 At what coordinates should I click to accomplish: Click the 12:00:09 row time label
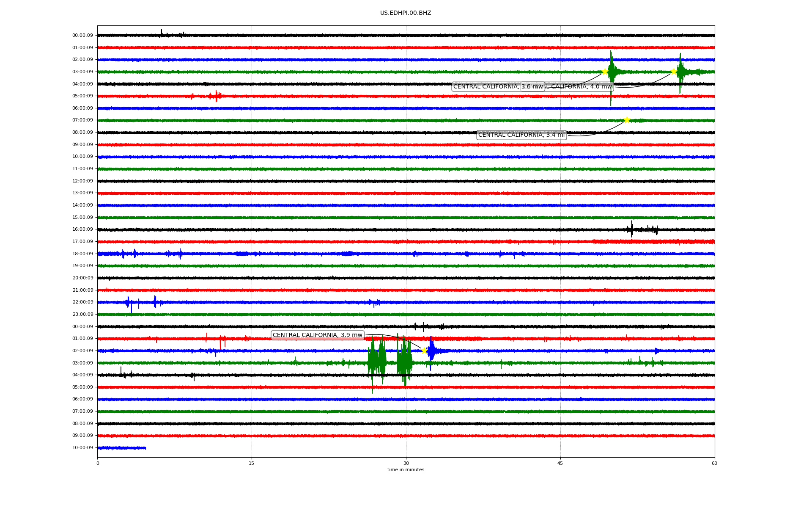[x=82, y=181]
